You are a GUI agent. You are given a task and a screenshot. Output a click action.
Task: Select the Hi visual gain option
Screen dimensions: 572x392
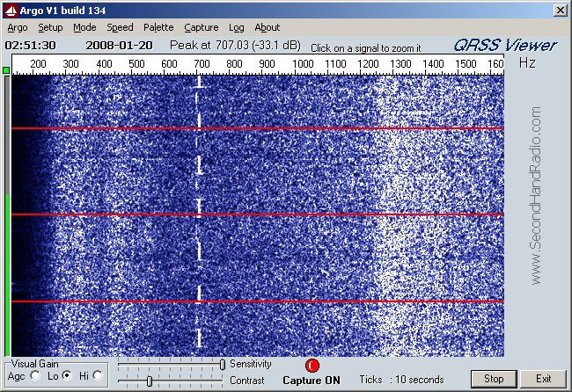98,375
